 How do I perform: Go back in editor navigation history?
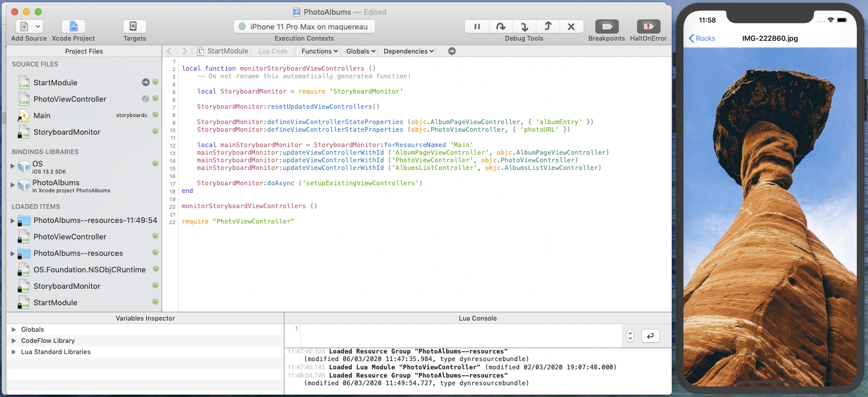click(x=169, y=51)
